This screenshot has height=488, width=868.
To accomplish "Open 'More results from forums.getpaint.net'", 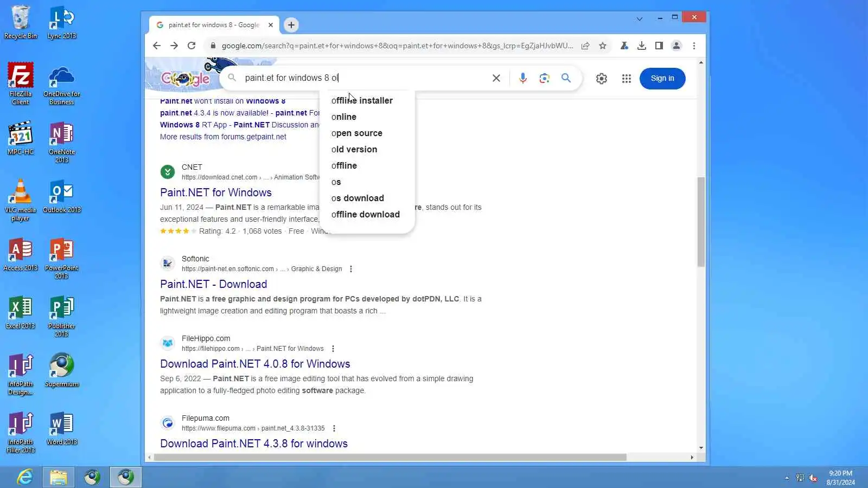I will [223, 137].
